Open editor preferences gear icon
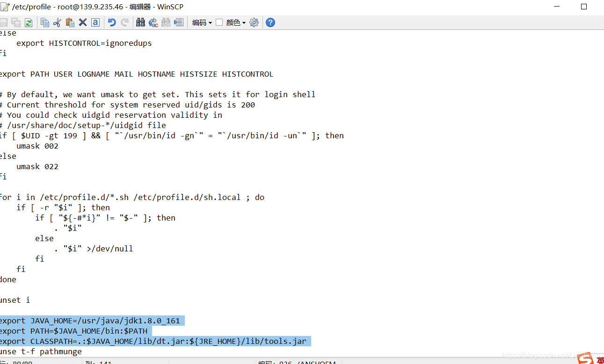The width and height of the screenshot is (604, 364). [x=254, y=22]
